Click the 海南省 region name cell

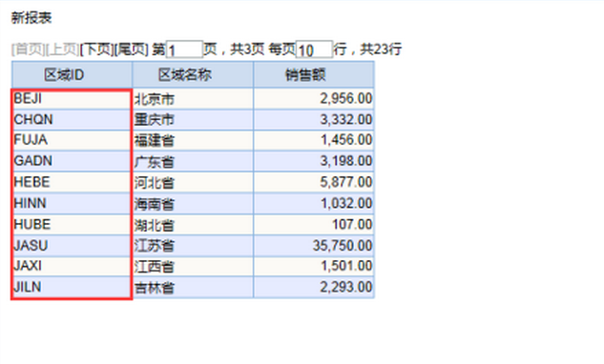click(193, 204)
